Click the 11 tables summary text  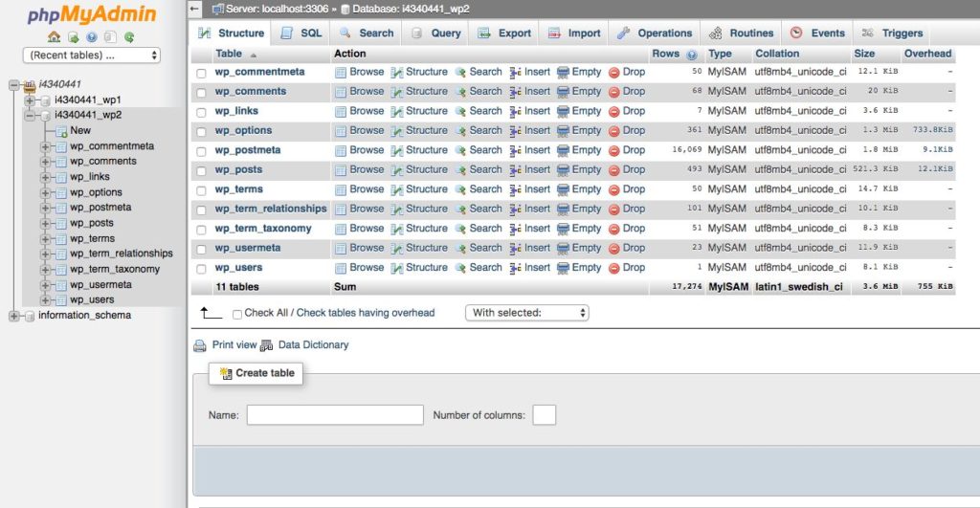click(x=237, y=287)
